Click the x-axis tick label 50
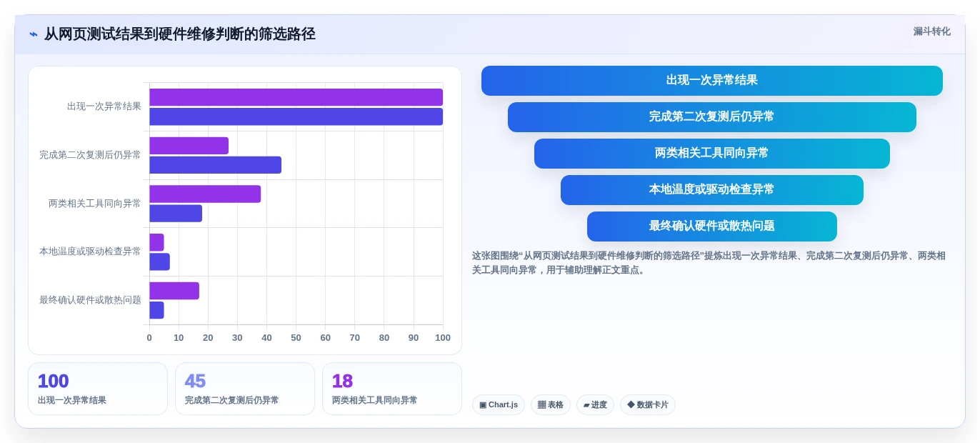 point(296,338)
